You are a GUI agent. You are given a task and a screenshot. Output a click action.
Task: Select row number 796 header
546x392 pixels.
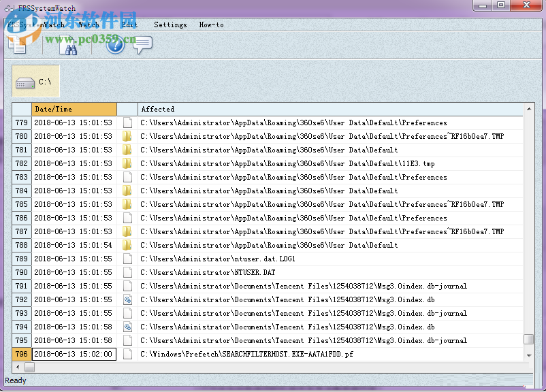coord(22,354)
